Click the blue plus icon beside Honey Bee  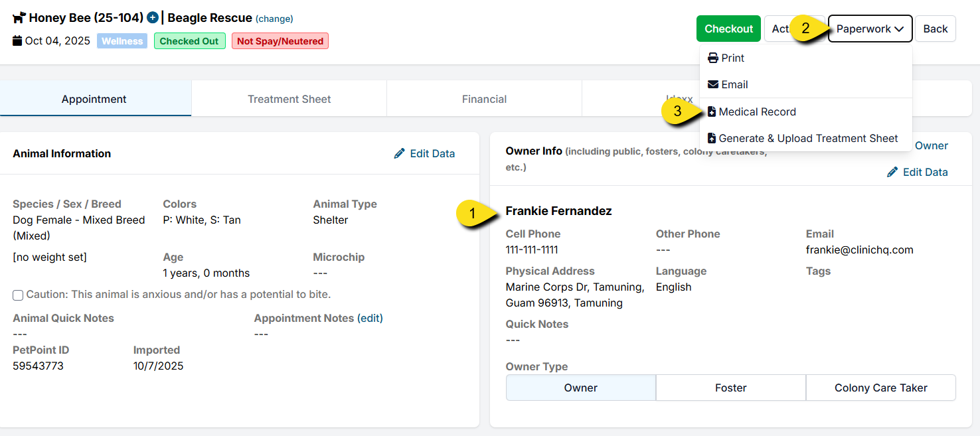(153, 18)
